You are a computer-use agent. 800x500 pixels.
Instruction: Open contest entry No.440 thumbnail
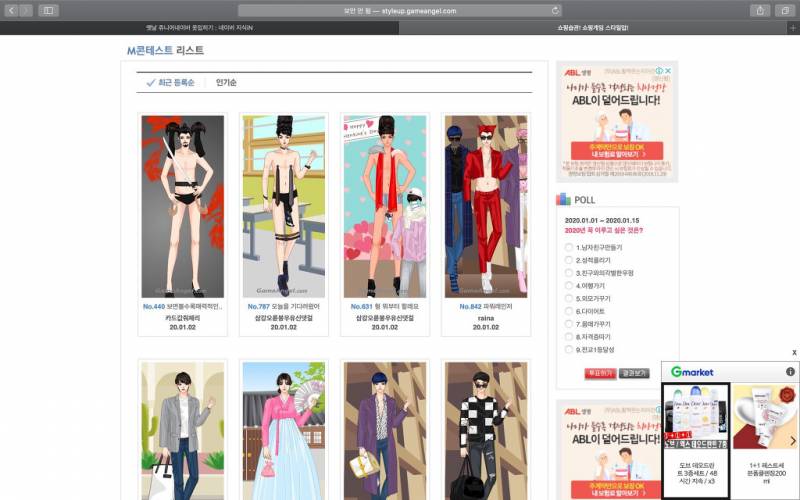point(183,205)
